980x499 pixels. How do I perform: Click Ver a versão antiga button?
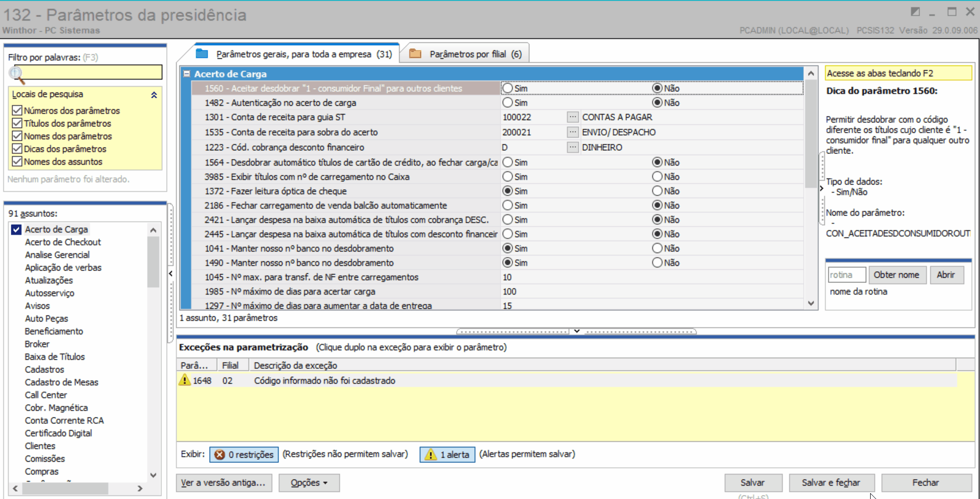tap(223, 483)
